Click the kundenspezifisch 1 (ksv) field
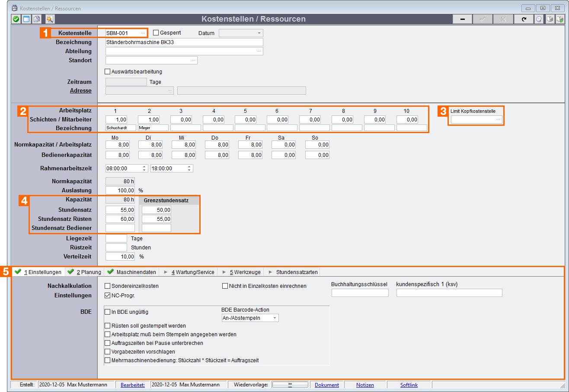 pos(449,293)
